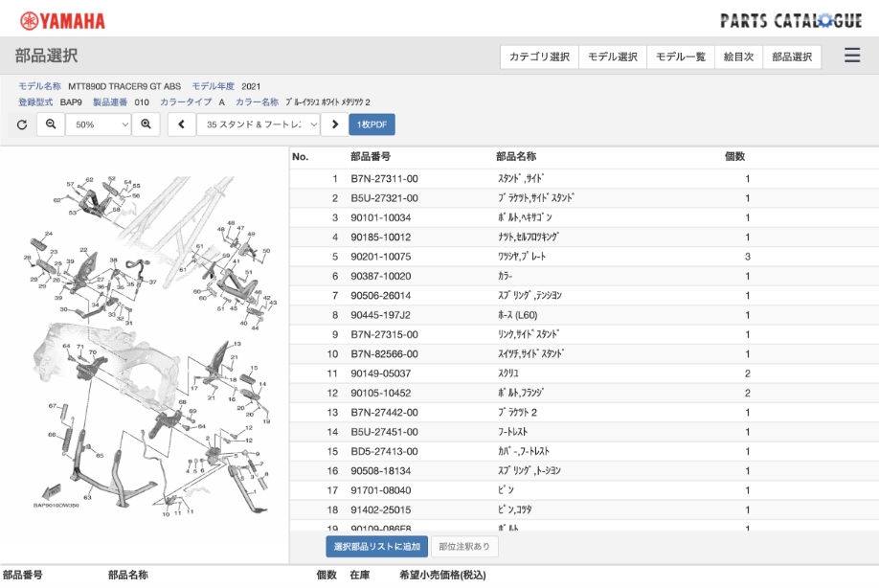Switch to カテゴリ選択 tab

(x=539, y=57)
